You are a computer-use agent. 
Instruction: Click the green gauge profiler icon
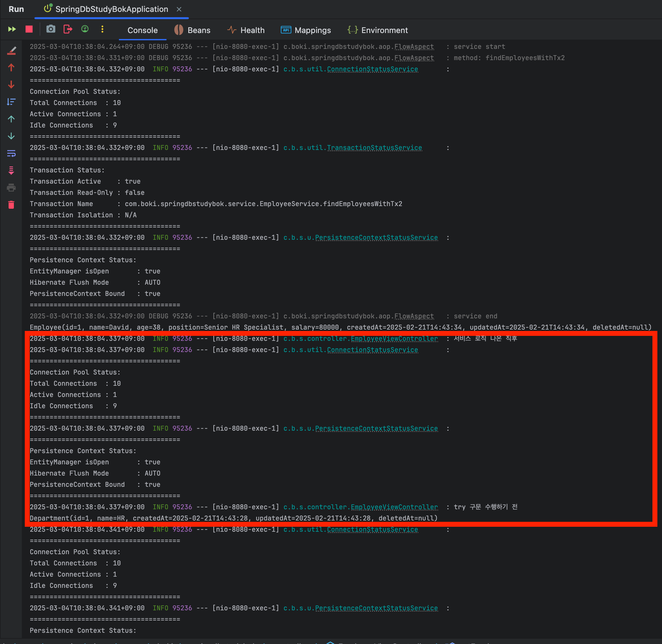85,29
